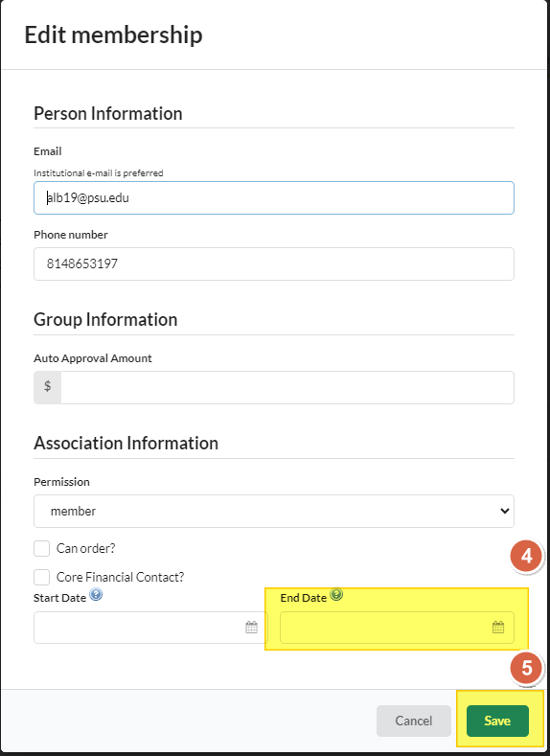Screen dimensions: 550x756
Task: Click the Association Information heading
Action: click(126, 443)
